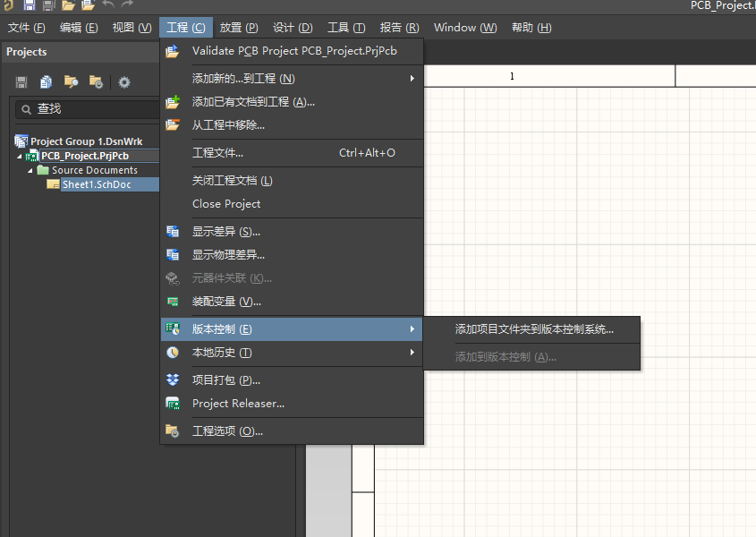Click the 添加已有文档到工程 icon
This screenshot has height=537, width=756.
click(172, 102)
